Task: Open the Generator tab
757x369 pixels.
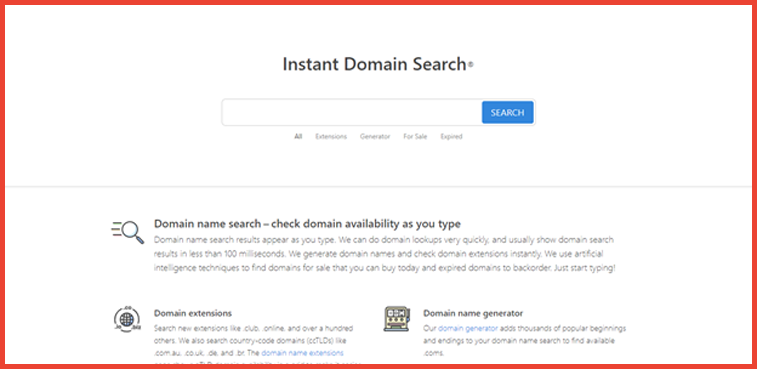Action: (x=375, y=137)
